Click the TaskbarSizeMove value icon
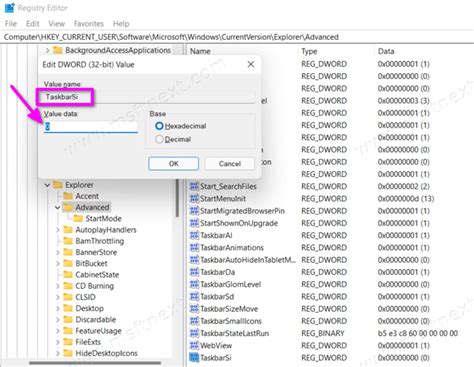474x367 pixels. (x=194, y=309)
